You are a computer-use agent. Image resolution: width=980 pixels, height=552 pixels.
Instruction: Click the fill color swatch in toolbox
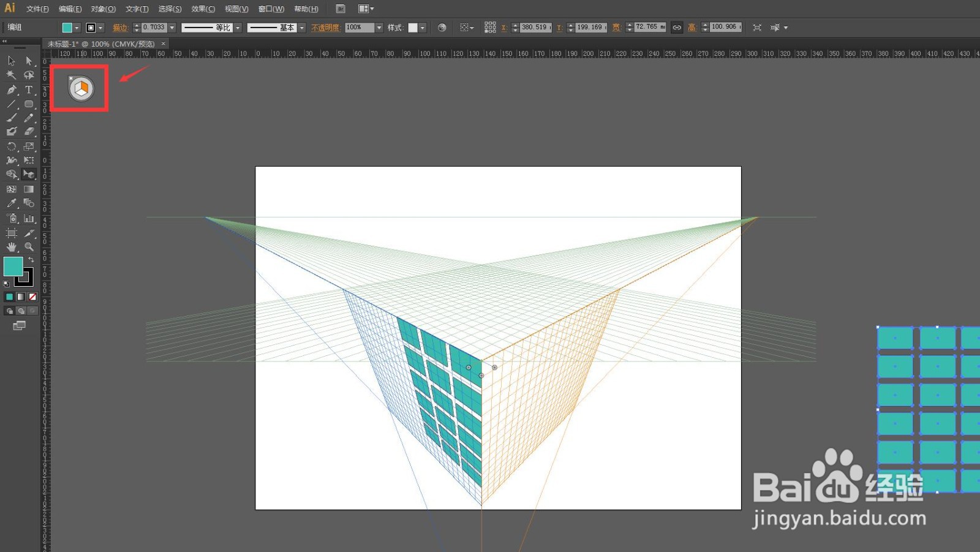13,267
